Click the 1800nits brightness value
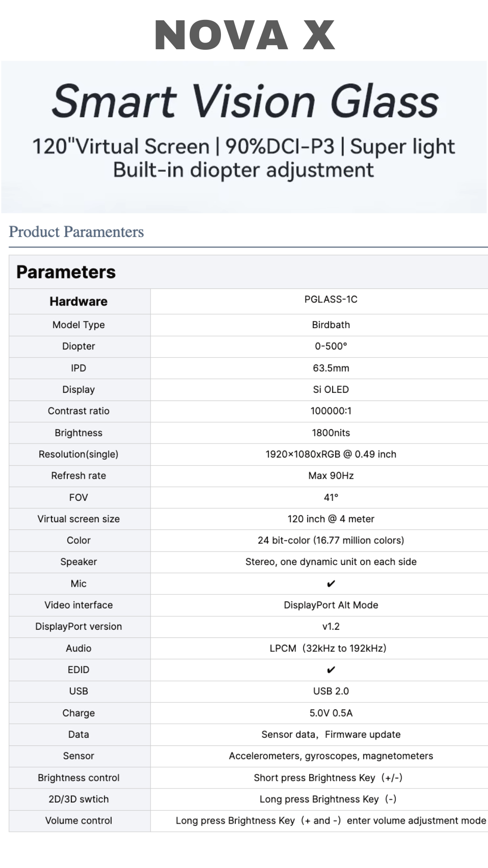Image resolution: width=488 pixels, height=868 pixels. coord(331,433)
